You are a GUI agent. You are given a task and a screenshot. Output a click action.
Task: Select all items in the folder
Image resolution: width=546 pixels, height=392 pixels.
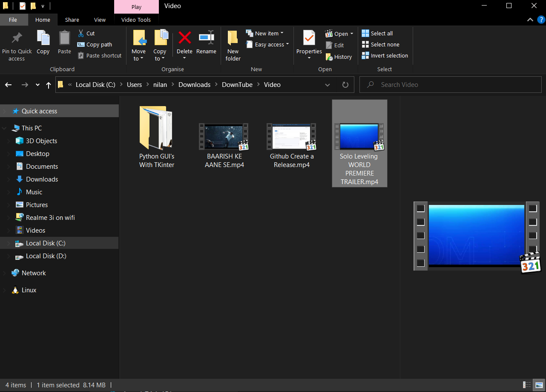pos(377,33)
